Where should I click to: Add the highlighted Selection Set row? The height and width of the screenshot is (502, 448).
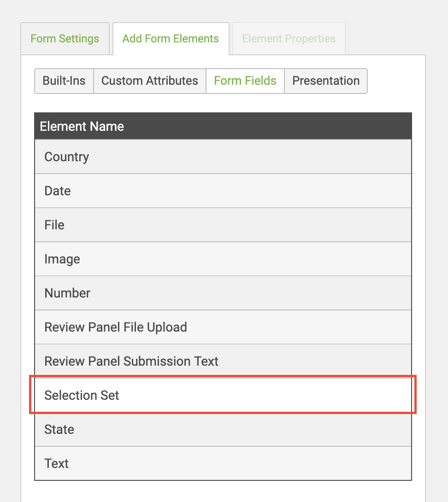tap(223, 395)
